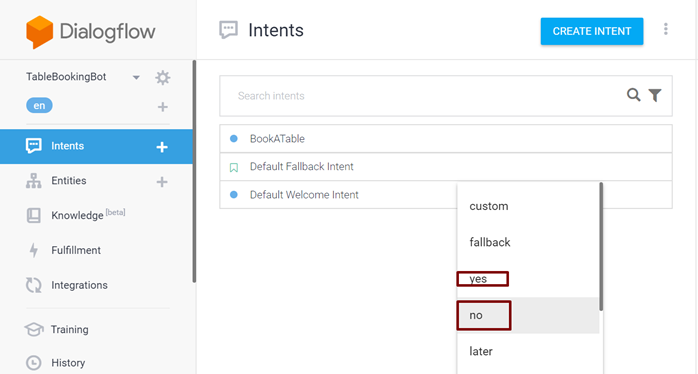Click the plus icon next to Entities
This screenshot has height=374, width=698.
pos(162,182)
